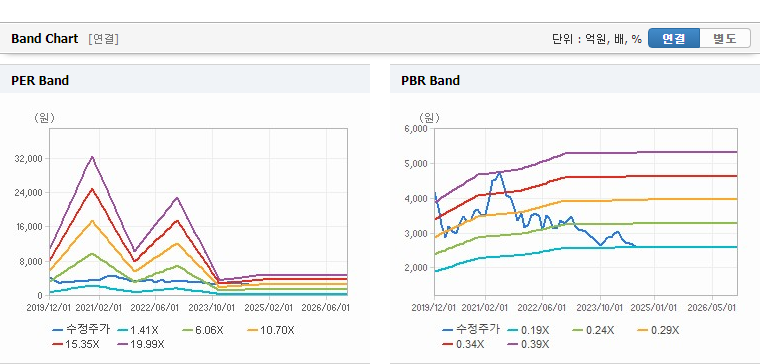The height and width of the screenshot is (364, 760).
Task: Click the 16,000 axis label in PER chart
Action: (x=30, y=227)
